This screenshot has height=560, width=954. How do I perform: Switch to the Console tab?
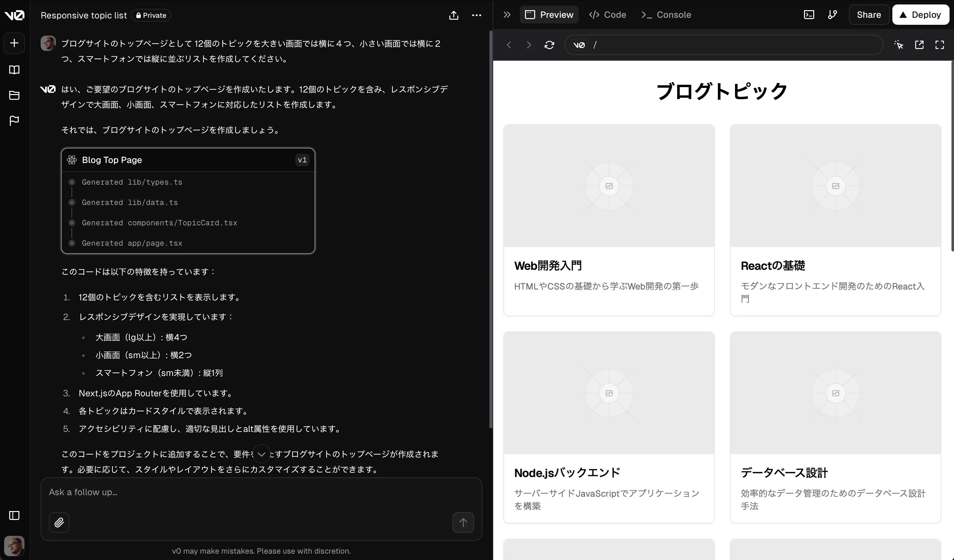click(x=666, y=15)
